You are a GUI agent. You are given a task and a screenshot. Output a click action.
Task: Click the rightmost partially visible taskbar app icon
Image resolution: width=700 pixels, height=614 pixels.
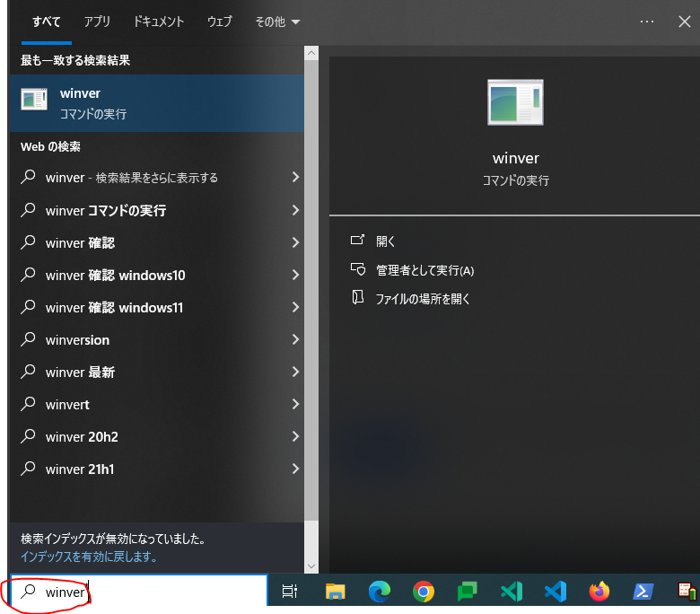[x=687, y=592]
